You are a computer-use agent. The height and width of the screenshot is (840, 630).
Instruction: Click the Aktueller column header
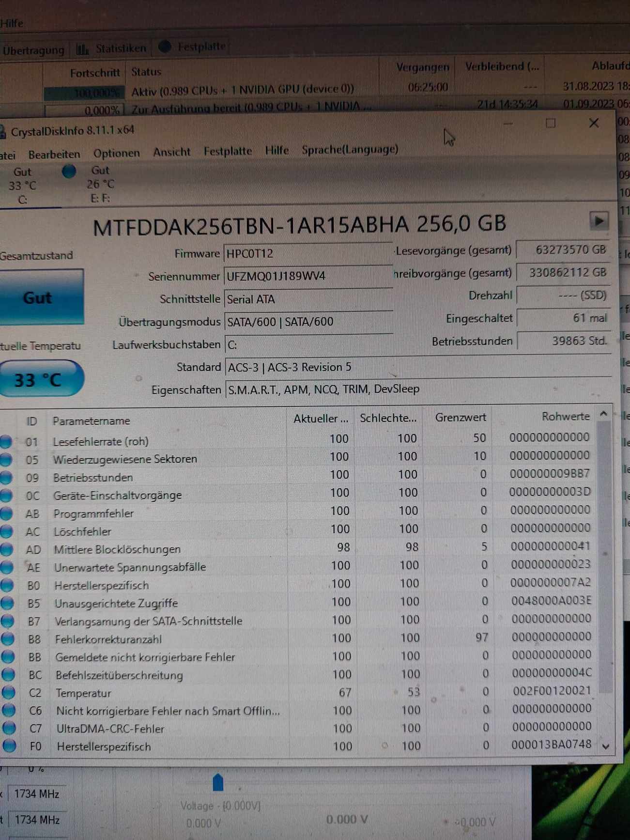click(x=321, y=419)
